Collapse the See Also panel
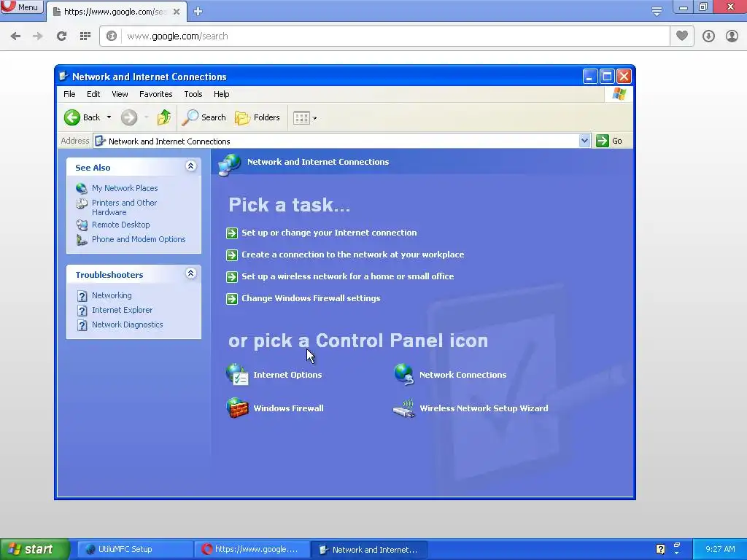 click(190, 166)
